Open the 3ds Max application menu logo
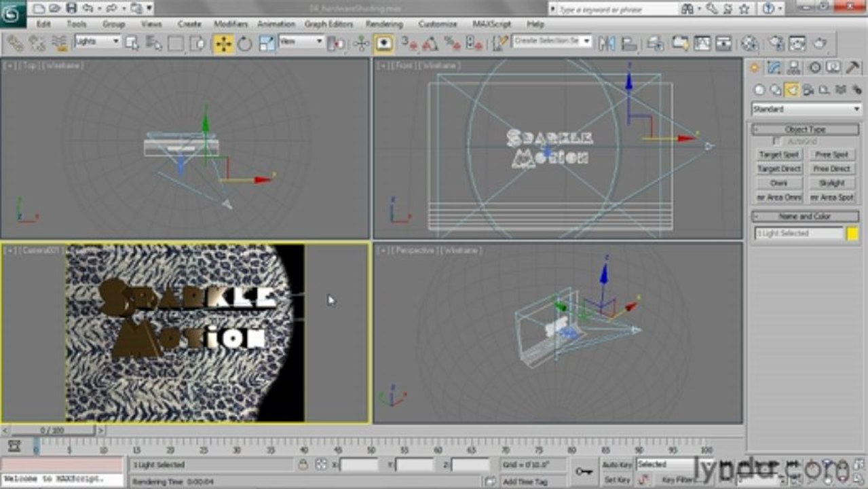 pos(12,12)
